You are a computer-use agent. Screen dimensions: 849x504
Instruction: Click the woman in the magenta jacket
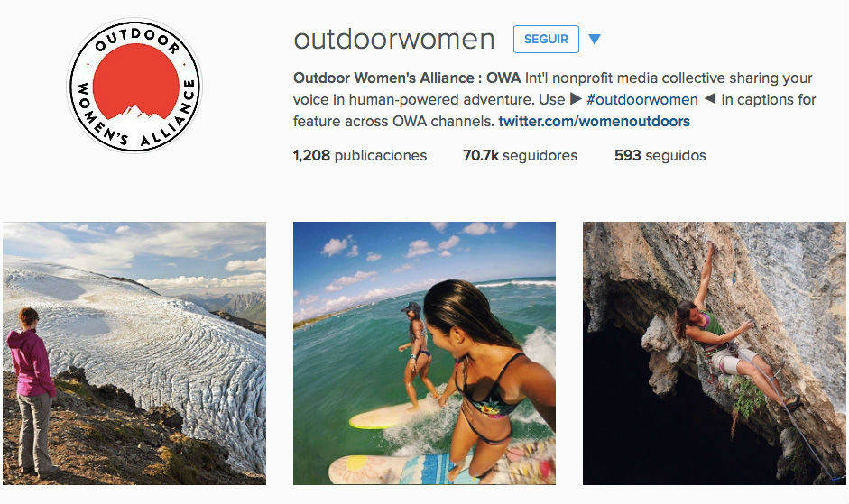(32, 391)
